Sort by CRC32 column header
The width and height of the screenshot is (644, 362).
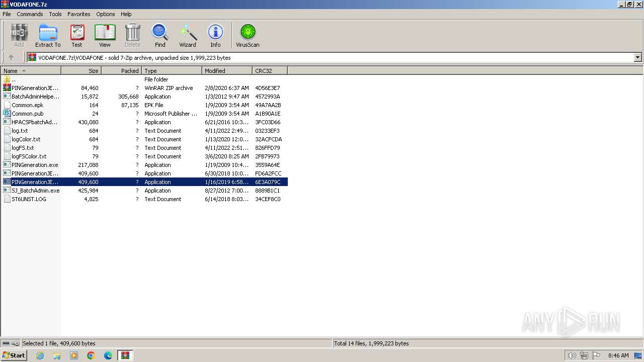(x=270, y=71)
